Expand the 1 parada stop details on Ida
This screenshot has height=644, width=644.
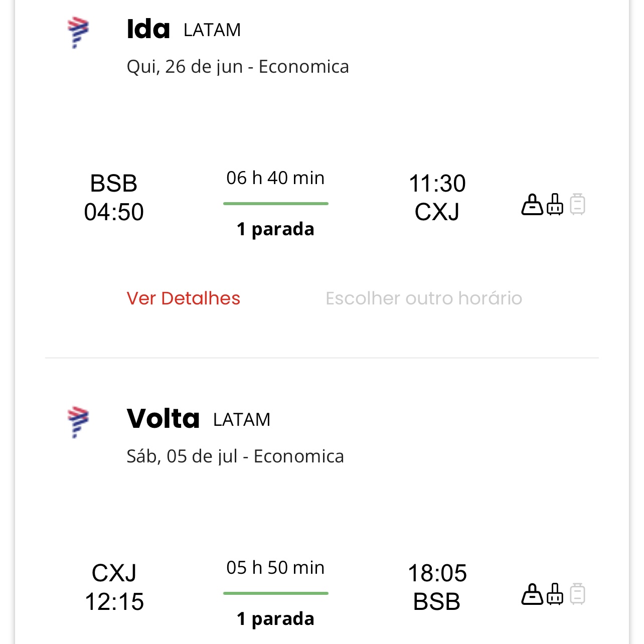275,229
